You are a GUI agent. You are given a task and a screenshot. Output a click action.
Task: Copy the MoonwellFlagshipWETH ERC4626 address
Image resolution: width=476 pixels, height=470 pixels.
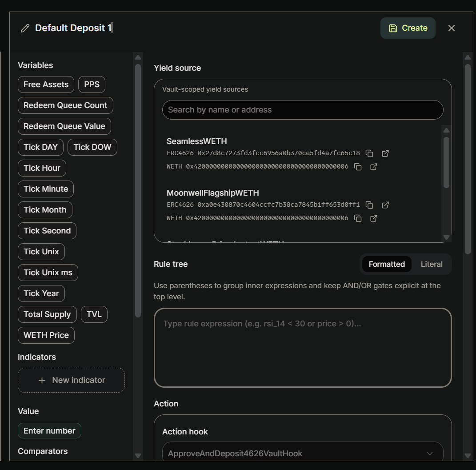(x=369, y=205)
